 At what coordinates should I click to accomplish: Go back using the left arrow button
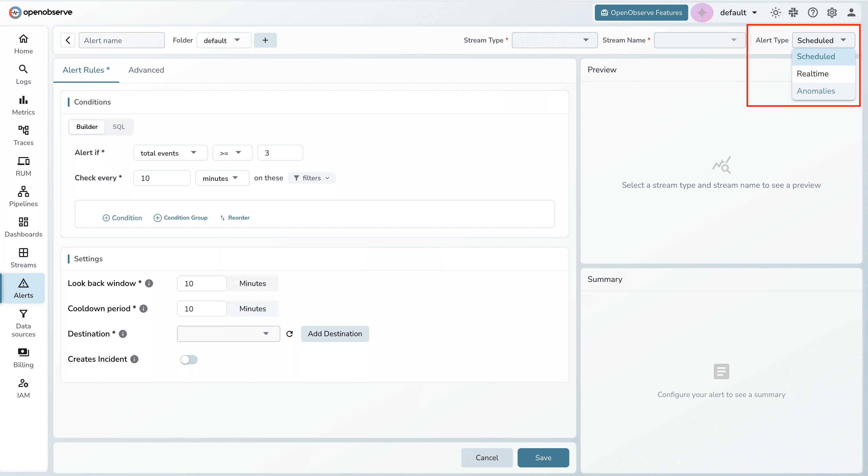tap(68, 40)
